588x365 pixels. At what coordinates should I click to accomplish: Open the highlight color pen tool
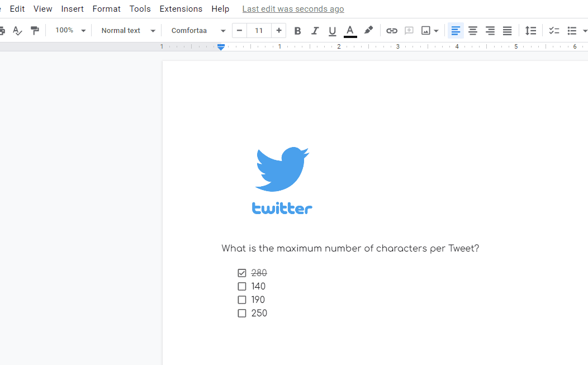pyautogui.click(x=368, y=31)
